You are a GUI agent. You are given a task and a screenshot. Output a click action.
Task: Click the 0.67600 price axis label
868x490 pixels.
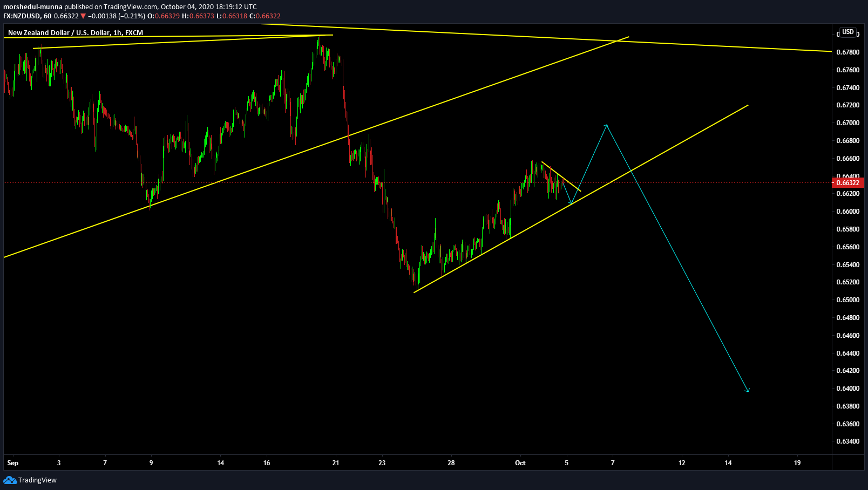coord(847,70)
